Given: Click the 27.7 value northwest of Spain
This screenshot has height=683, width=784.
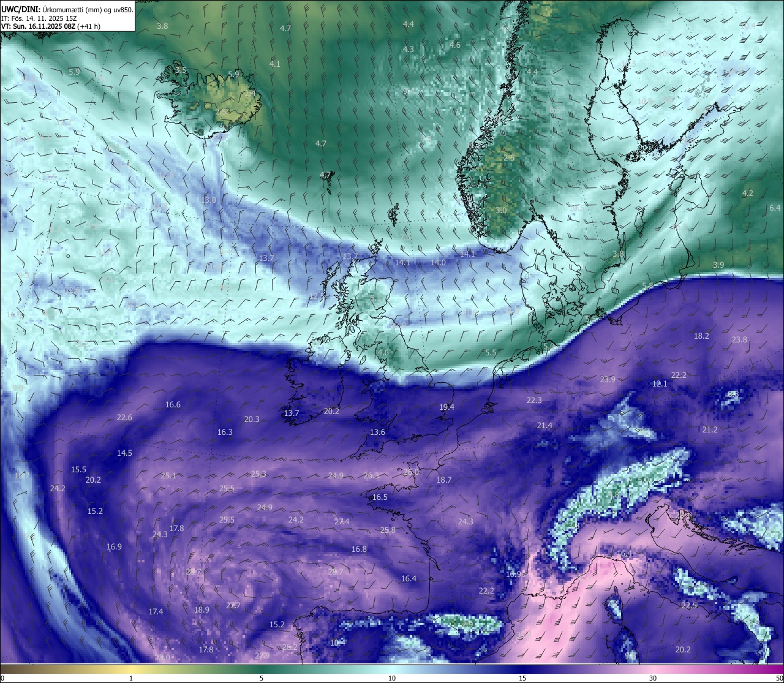Looking at the screenshot, I should [x=233, y=606].
